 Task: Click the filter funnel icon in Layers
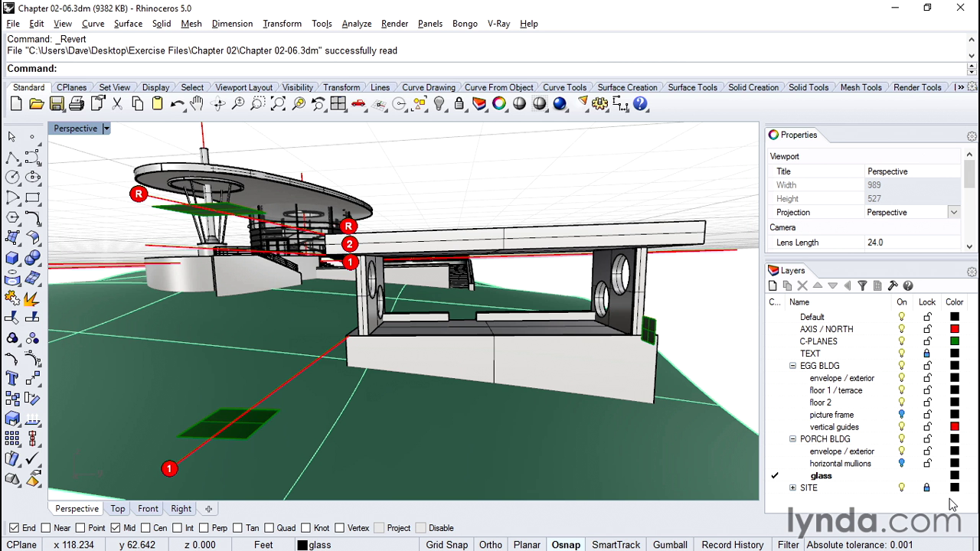click(x=862, y=286)
